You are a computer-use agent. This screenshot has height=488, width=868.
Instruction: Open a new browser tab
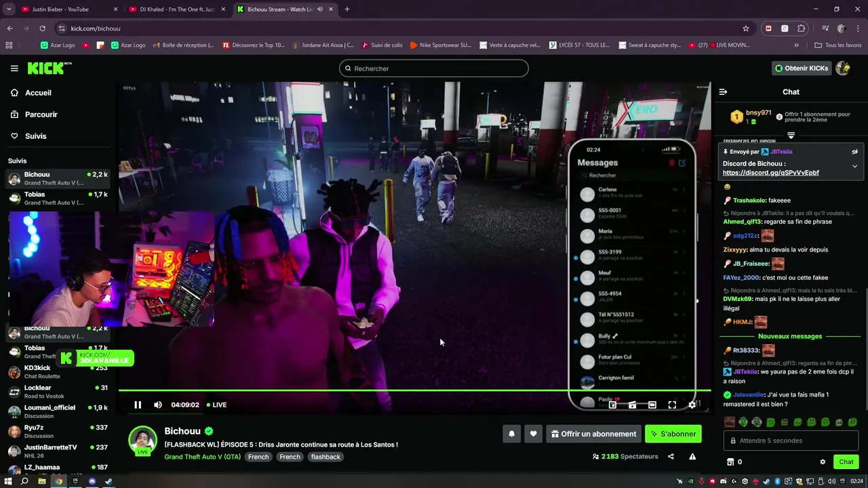[347, 9]
